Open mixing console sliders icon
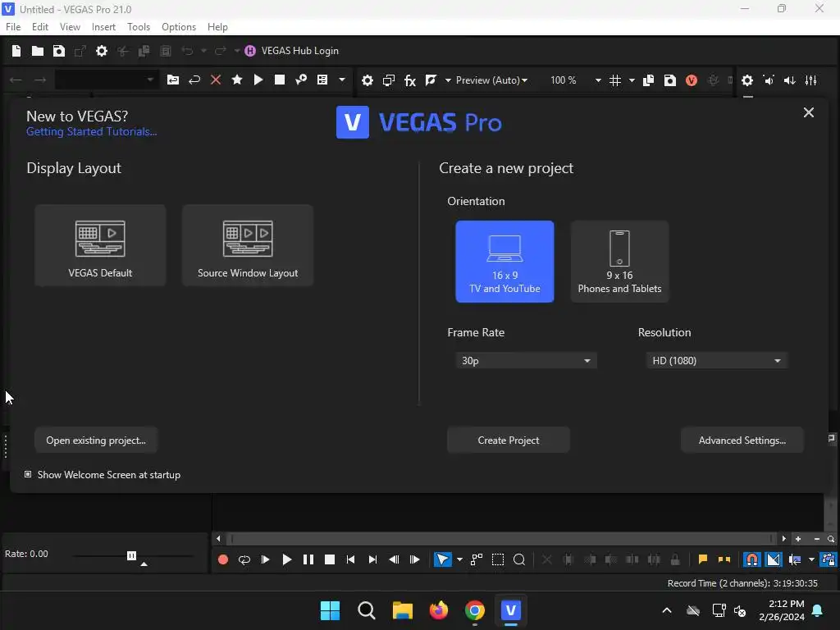840x630 pixels. [x=811, y=80]
